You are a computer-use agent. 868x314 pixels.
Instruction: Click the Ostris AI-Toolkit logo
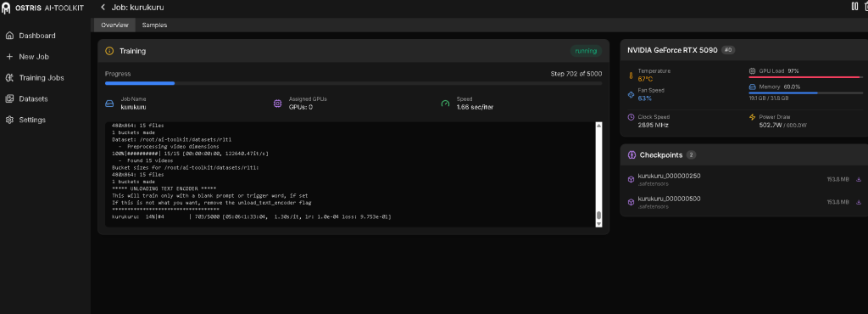coord(42,8)
